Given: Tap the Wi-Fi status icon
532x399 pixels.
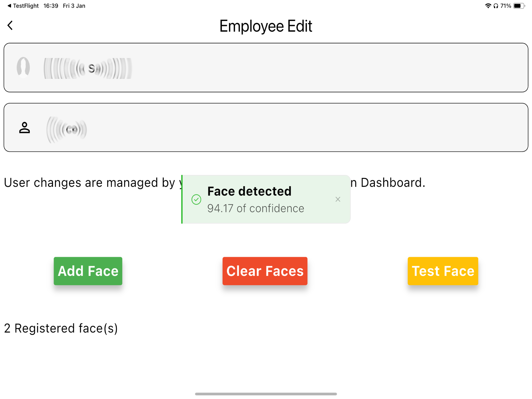Looking at the screenshot, I should pyautogui.click(x=488, y=6).
